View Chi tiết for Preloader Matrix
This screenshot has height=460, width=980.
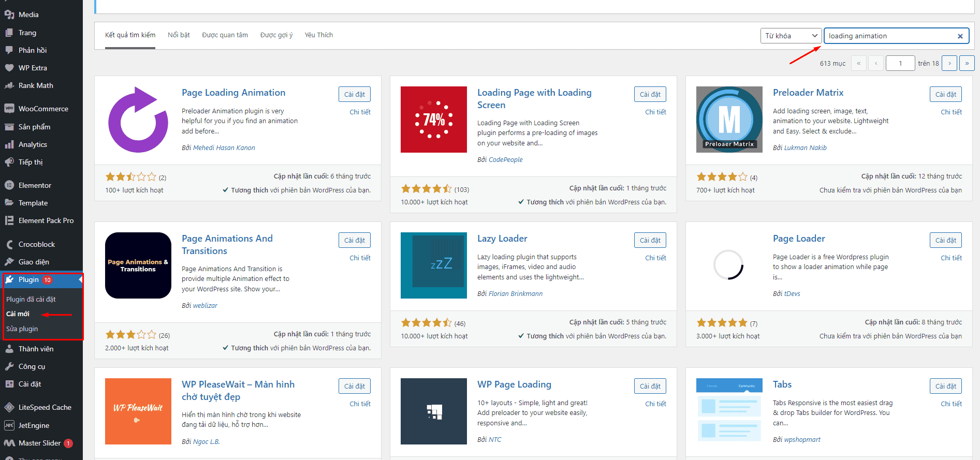pyautogui.click(x=951, y=112)
